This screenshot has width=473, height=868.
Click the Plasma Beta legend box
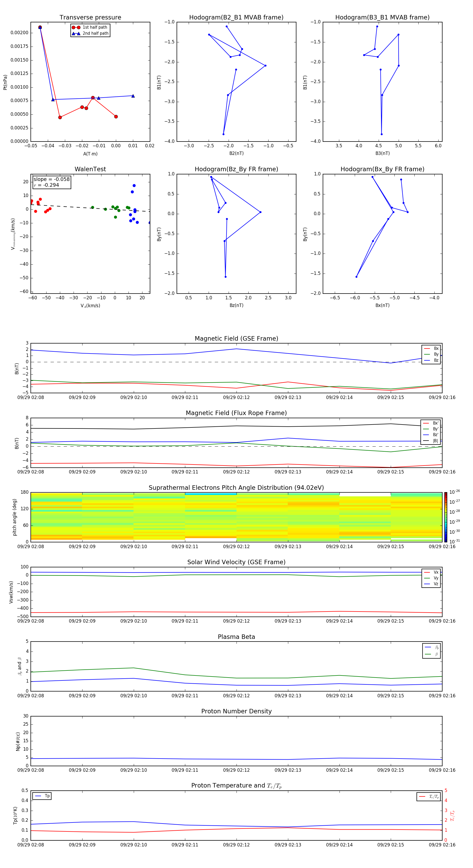pyautogui.click(x=431, y=651)
